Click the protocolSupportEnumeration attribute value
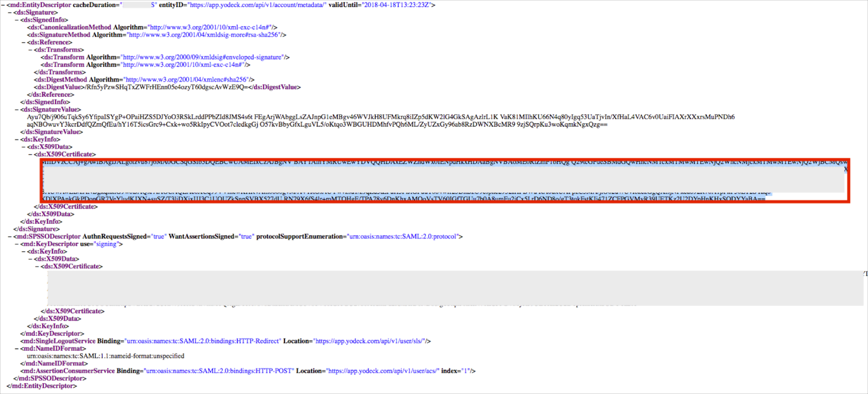The width and height of the screenshot is (868, 394). (x=403, y=237)
